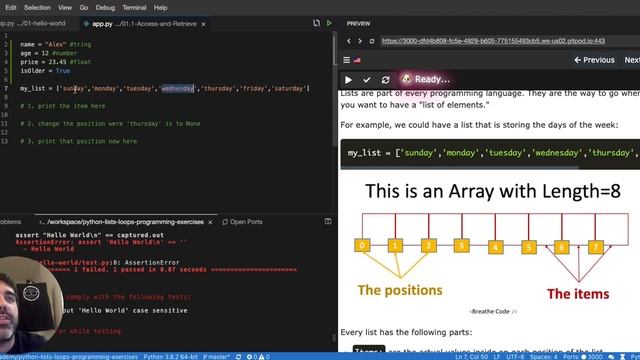Change the Spaces: 4 indentation setting
This screenshot has height=360, width=640.
point(544,357)
